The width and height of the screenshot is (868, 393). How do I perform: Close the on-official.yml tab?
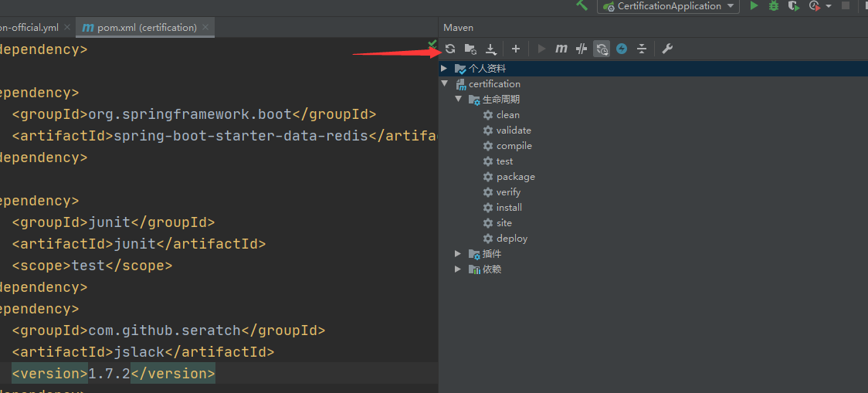tap(67, 26)
